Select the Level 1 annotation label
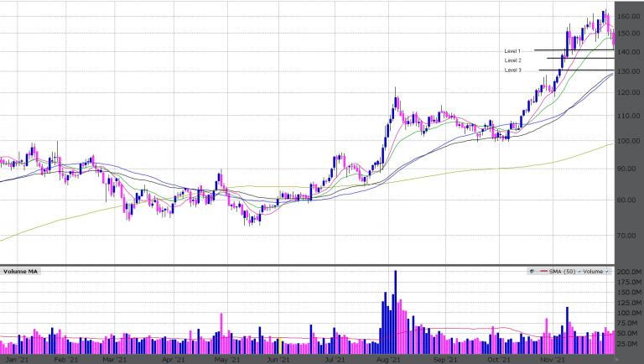644x364 pixels. coord(512,50)
